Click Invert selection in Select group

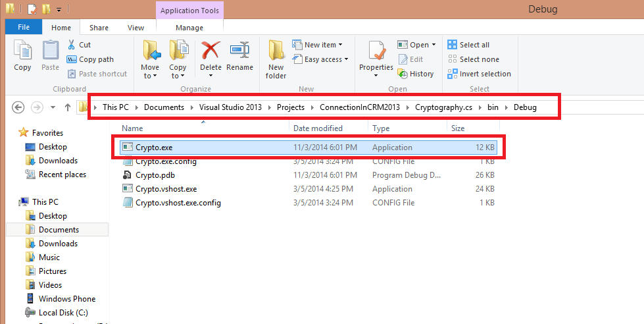479,74
